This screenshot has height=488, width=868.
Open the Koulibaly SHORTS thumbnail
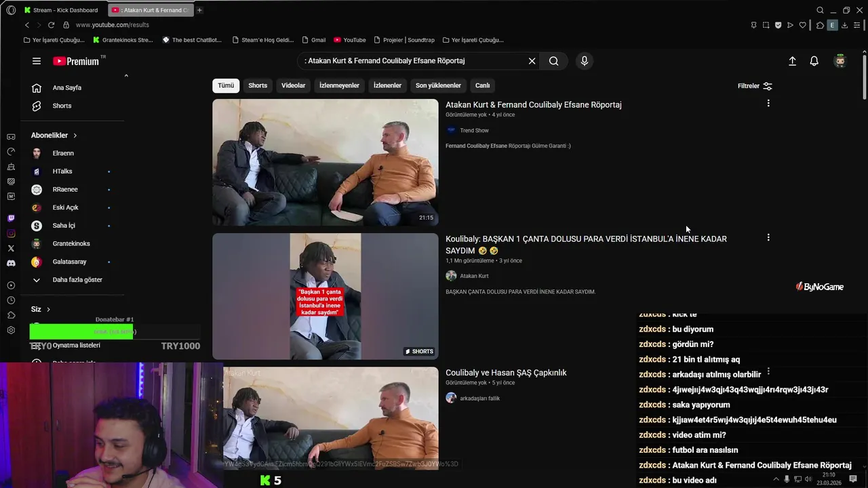tap(325, 296)
